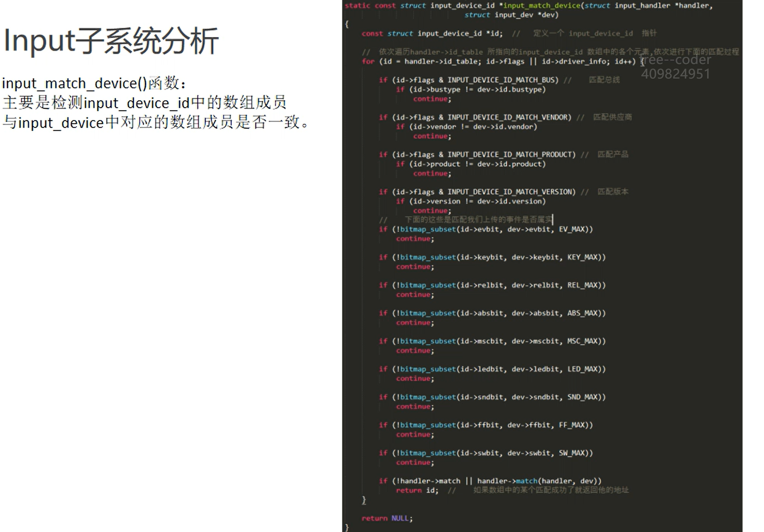The image size is (764, 532).
Task: Click the slide title "Input子系统分析"
Action: 111,41
